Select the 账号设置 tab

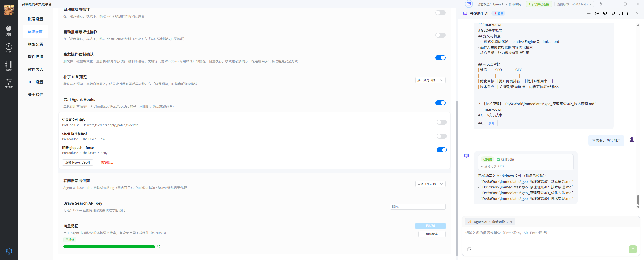pos(35,19)
